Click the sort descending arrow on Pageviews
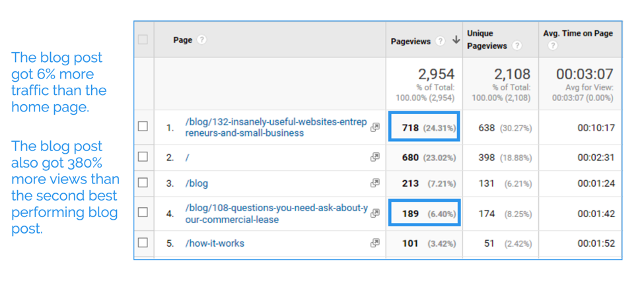 point(456,40)
